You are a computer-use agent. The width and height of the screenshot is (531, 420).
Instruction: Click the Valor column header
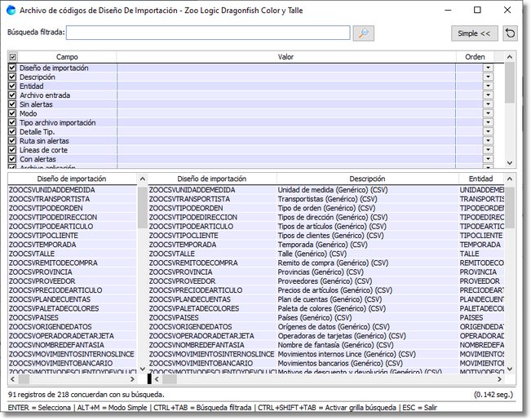click(285, 57)
